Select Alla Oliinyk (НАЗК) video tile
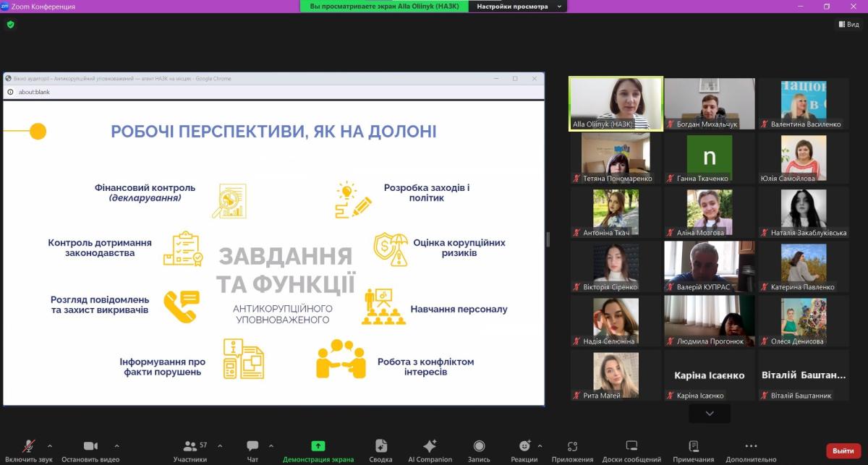Image resolution: width=868 pixels, height=465 pixels. click(616, 103)
